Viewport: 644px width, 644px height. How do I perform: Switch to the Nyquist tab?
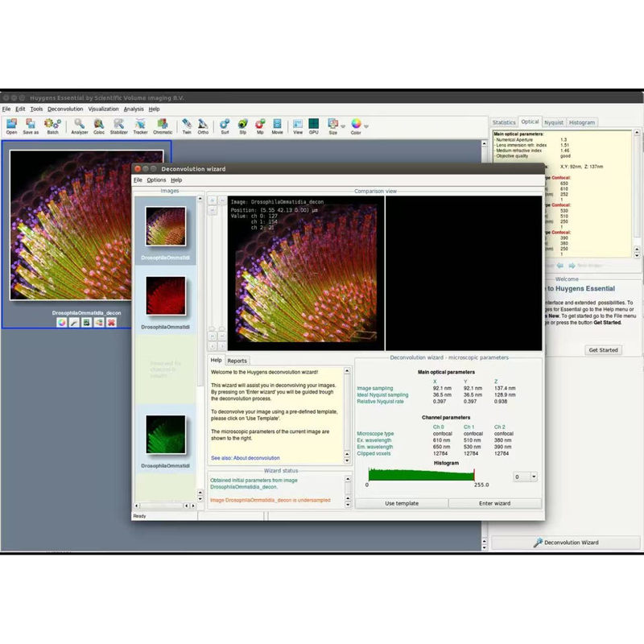point(554,122)
